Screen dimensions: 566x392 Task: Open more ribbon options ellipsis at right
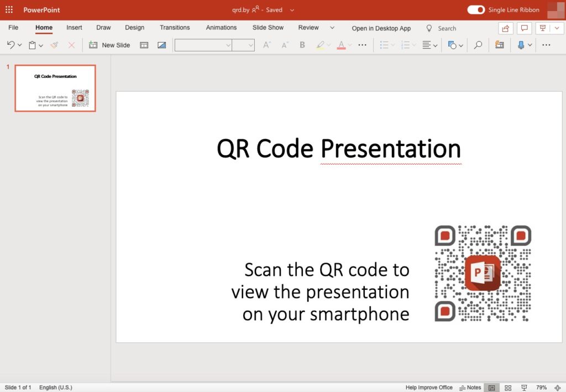[x=546, y=45]
